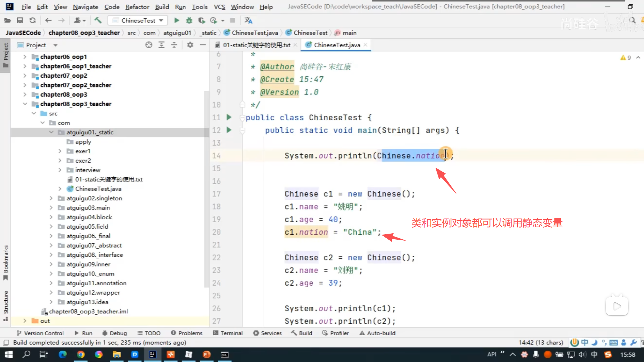Open the Refactor menu
Screen dimensions: 644x362
click(137, 7)
